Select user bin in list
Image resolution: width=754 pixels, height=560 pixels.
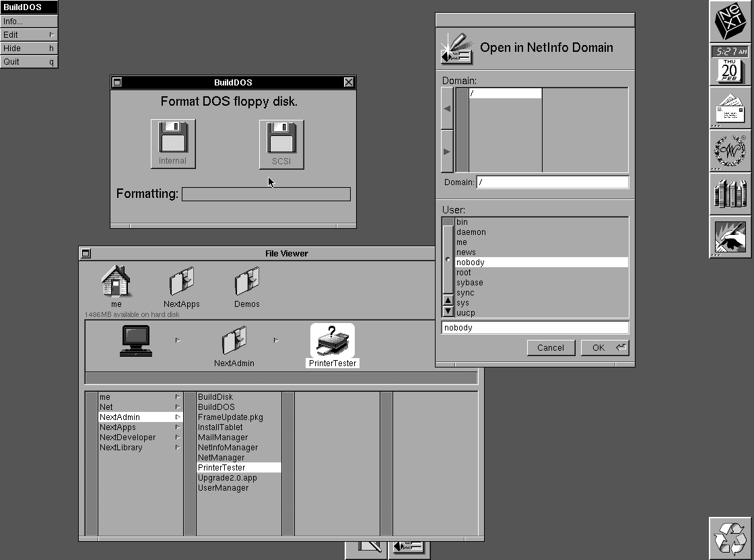[x=541, y=222]
